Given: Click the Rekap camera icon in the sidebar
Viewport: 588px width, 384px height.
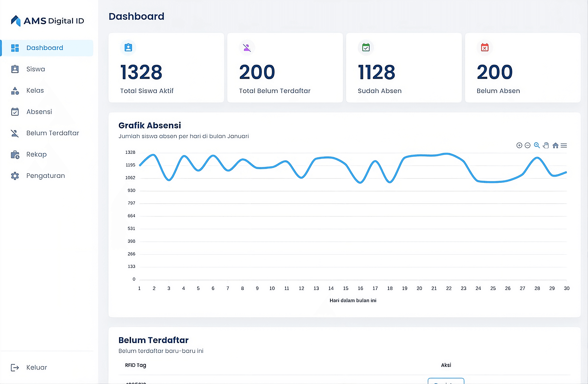Looking at the screenshot, I should click(15, 154).
